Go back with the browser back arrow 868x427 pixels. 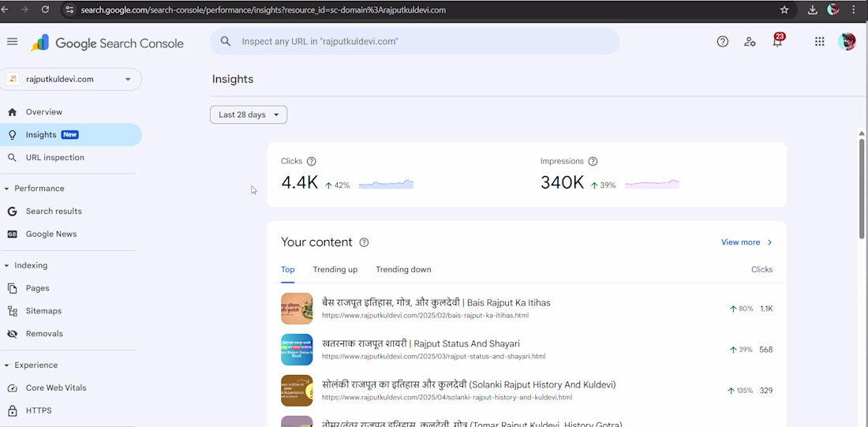tap(5, 9)
